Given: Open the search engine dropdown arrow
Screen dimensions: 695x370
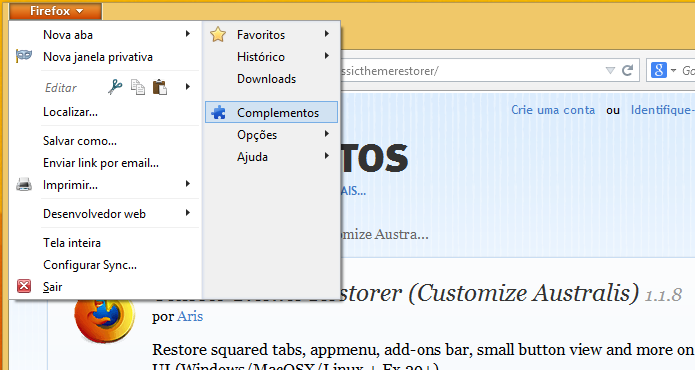Looking at the screenshot, I should point(673,71).
